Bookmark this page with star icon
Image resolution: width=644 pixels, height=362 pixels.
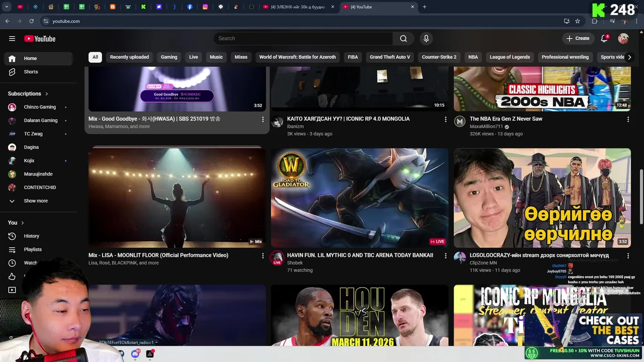578,21
